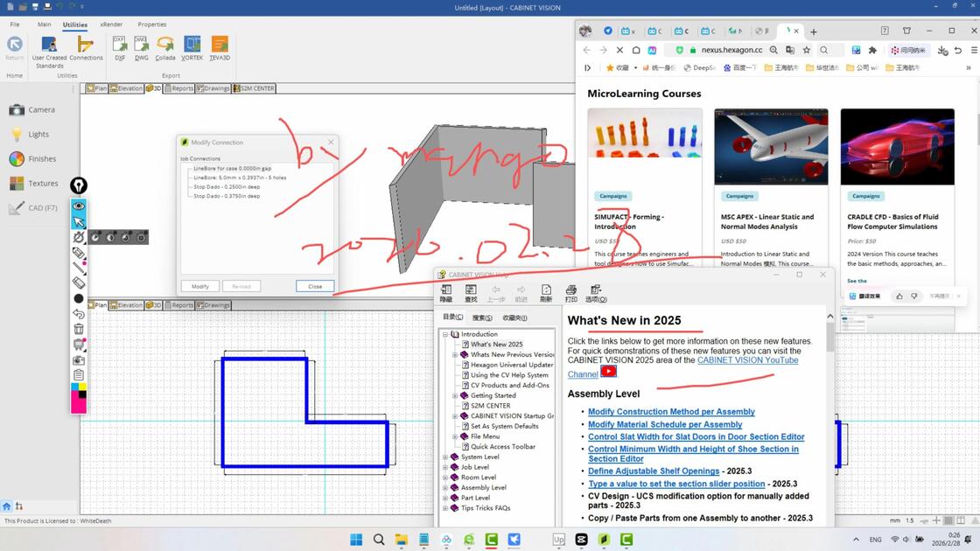Click the 隐藏 (Hide) icon in Help toolbar
Image resolution: width=980 pixels, height=551 pixels.
click(x=446, y=294)
